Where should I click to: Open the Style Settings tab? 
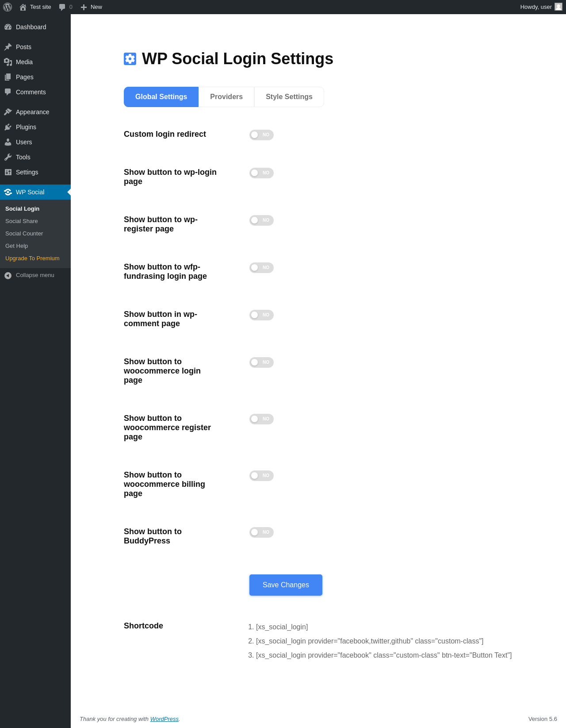pyautogui.click(x=289, y=97)
